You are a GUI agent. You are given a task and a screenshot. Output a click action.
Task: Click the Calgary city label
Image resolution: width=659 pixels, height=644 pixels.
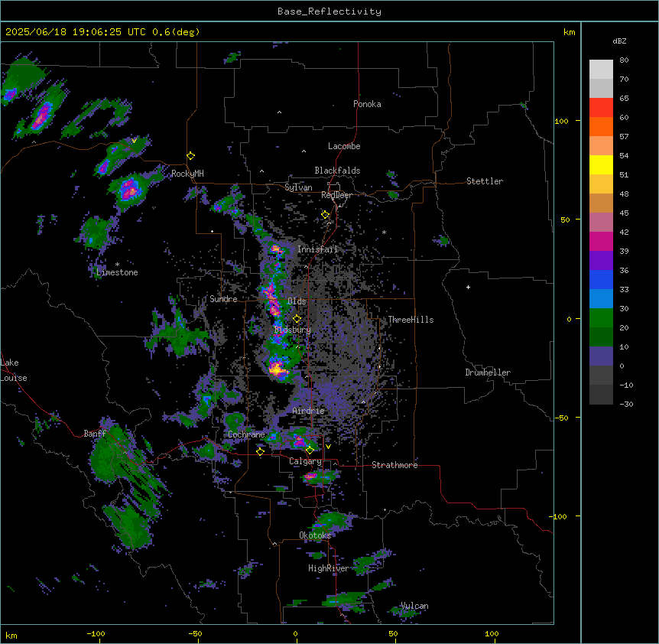pos(306,461)
